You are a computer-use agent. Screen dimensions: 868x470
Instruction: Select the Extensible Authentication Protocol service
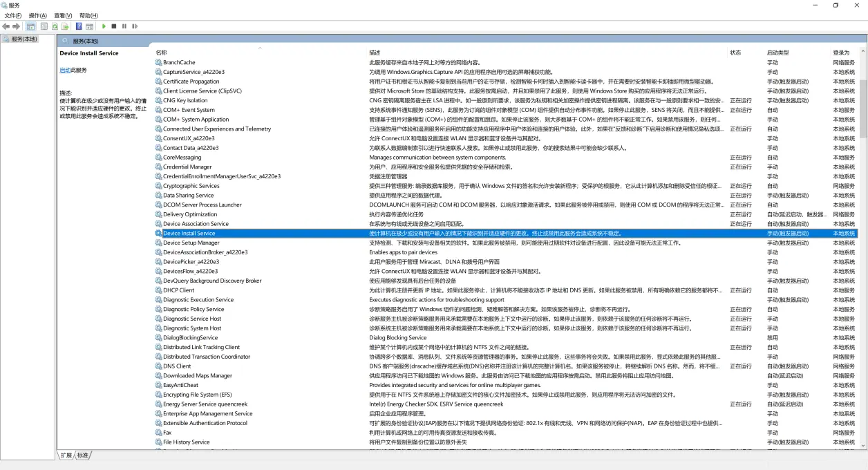point(205,423)
